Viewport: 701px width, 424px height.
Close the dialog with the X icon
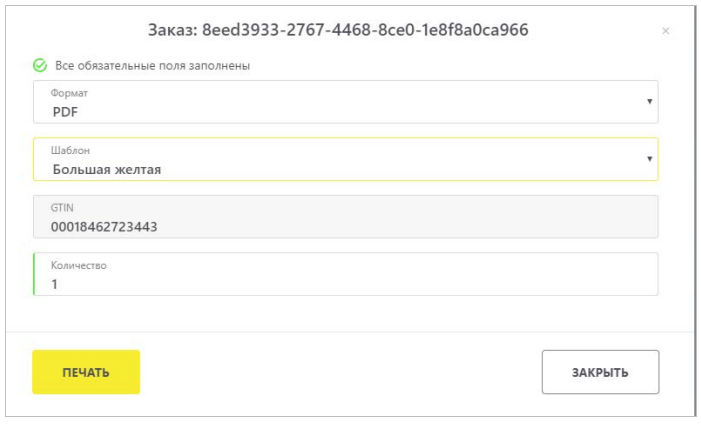[666, 31]
